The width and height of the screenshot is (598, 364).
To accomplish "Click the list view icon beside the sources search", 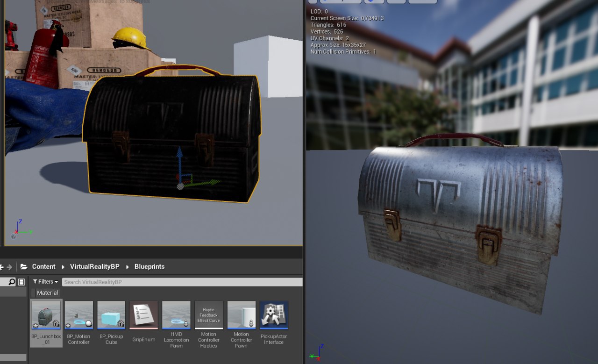I will pos(21,282).
